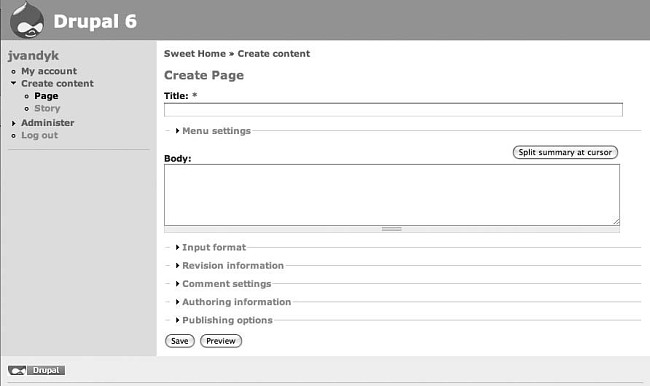Image resolution: width=650 pixels, height=386 pixels.
Task: Expand the Administer menu arrow
Action: pos(14,123)
